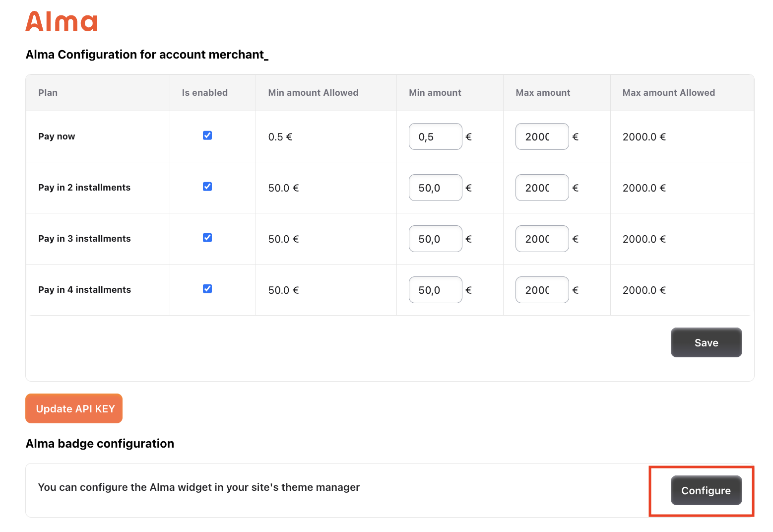Click Min amount Allowed for Pay in 4 installments
773x532 pixels.
coord(283,290)
